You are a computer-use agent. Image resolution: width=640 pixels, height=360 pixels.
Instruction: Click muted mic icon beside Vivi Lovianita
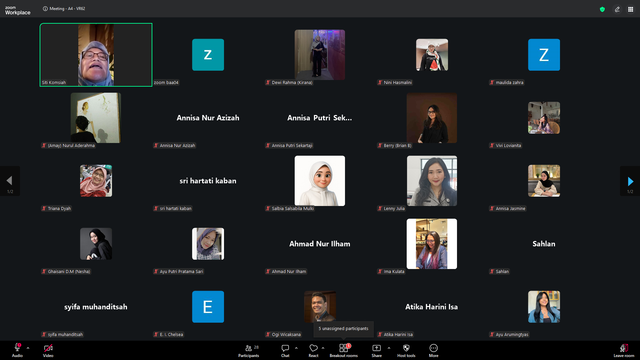point(492,146)
